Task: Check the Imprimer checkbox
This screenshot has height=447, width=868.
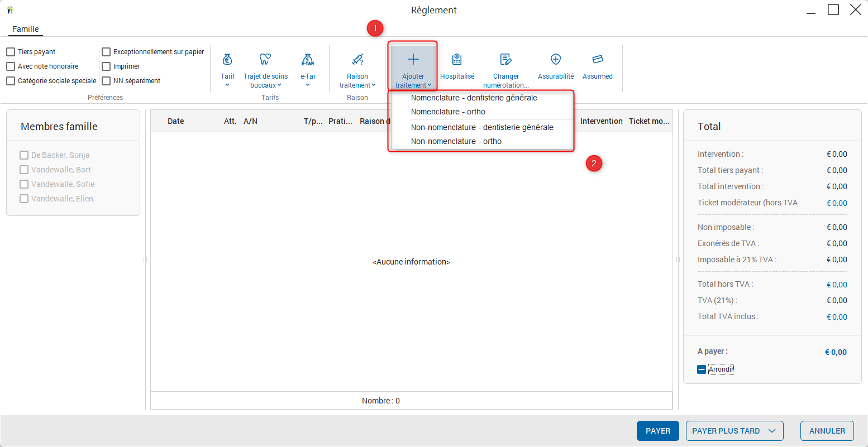Action: tap(106, 66)
